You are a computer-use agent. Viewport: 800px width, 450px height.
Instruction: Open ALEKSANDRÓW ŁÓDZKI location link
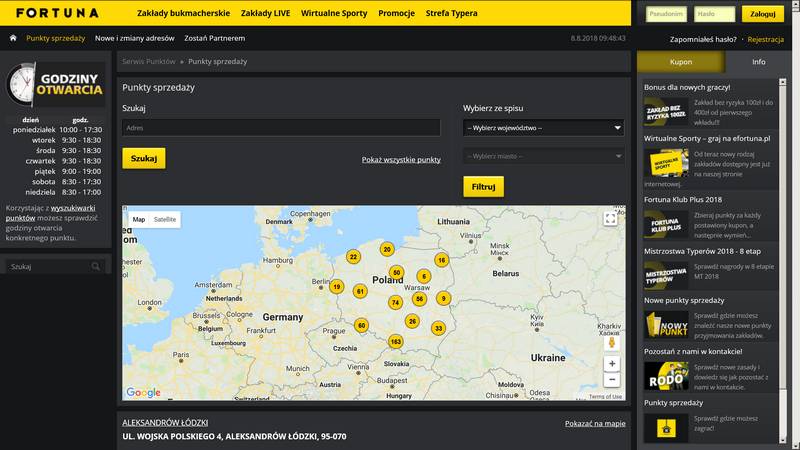(165, 422)
